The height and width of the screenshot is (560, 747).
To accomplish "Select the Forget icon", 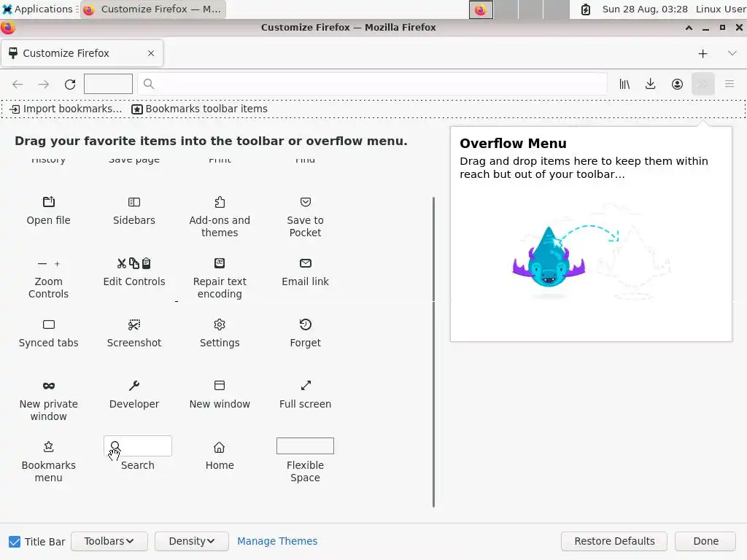I will click(306, 324).
